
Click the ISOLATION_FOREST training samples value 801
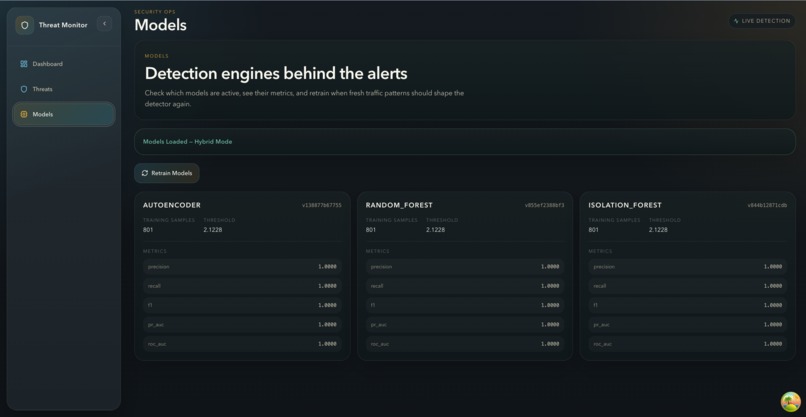pyautogui.click(x=593, y=230)
